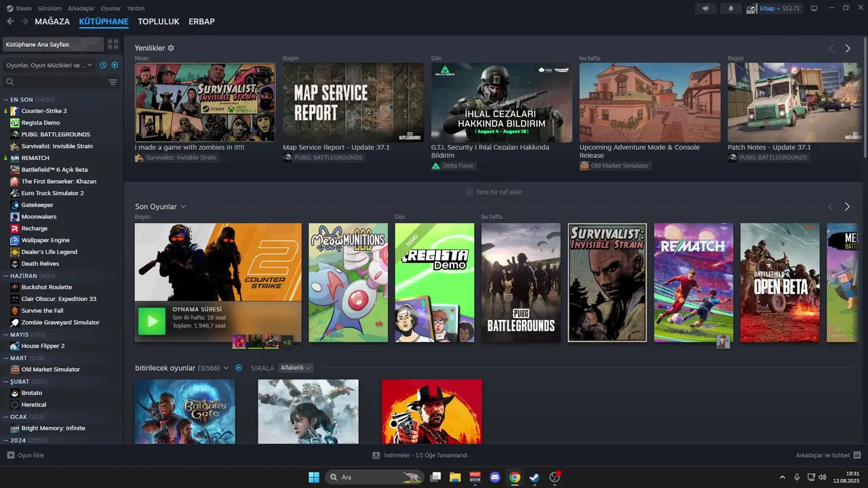The width and height of the screenshot is (868, 488).
Task: Open the downloads status İndirmeler
Action: pos(420,455)
